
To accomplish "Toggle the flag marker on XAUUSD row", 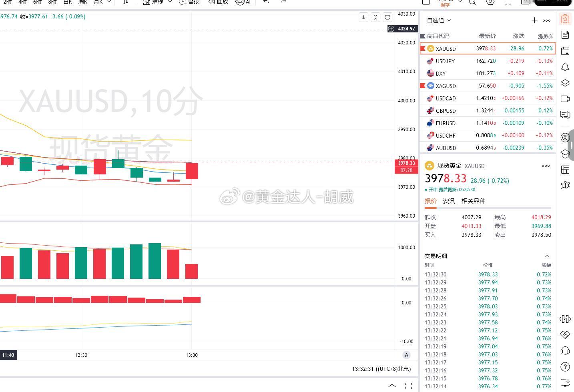I will [x=423, y=48].
